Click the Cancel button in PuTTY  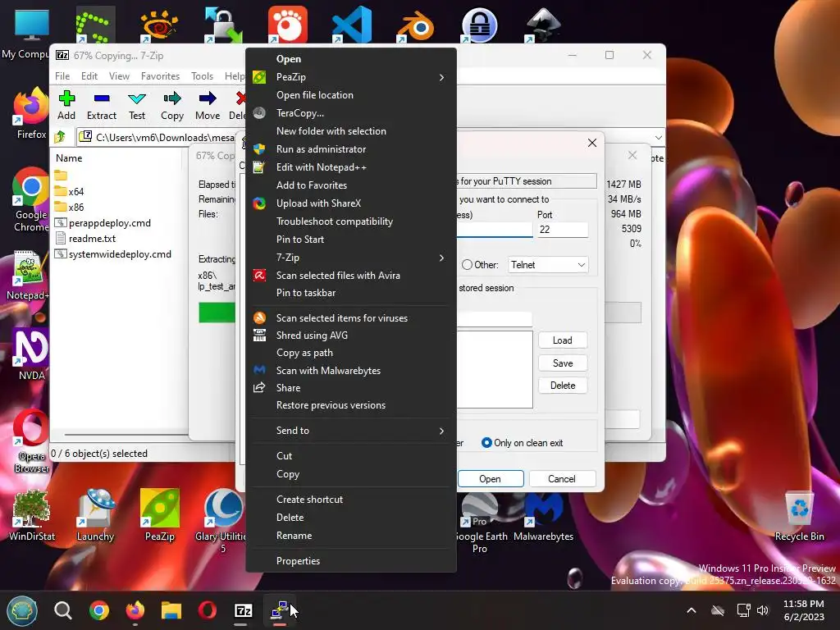point(561,479)
